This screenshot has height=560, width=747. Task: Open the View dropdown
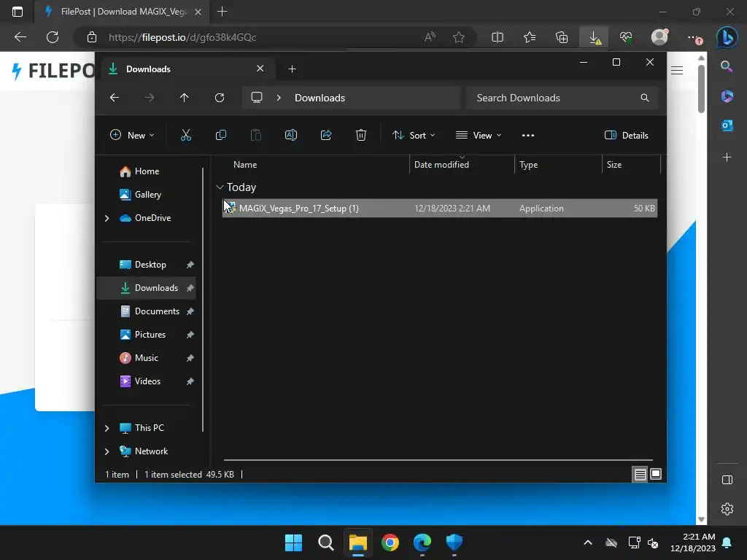pos(479,135)
